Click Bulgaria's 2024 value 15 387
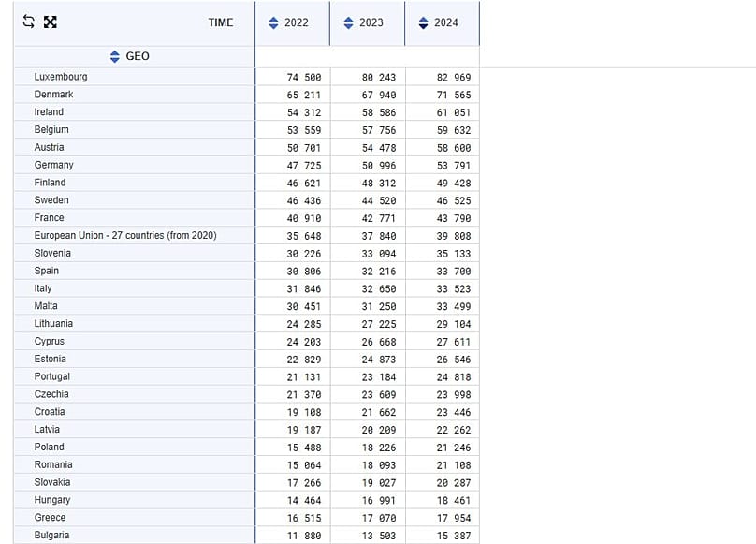 point(454,536)
